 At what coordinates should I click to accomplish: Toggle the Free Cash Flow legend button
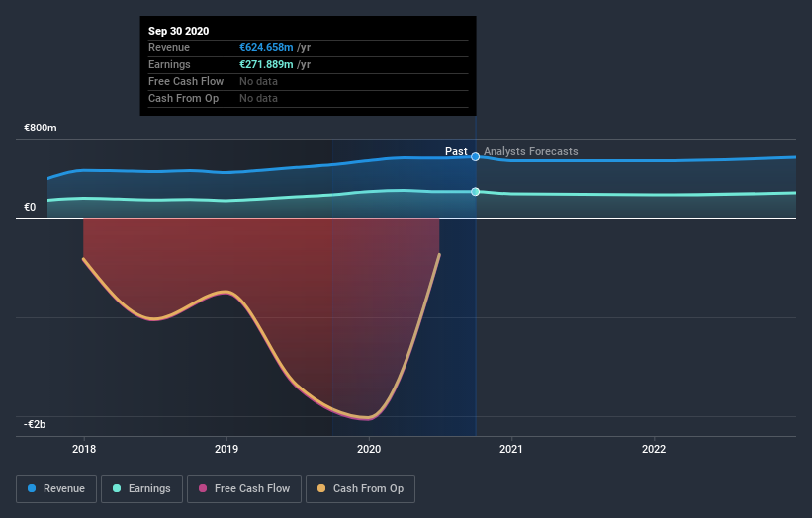click(244, 489)
